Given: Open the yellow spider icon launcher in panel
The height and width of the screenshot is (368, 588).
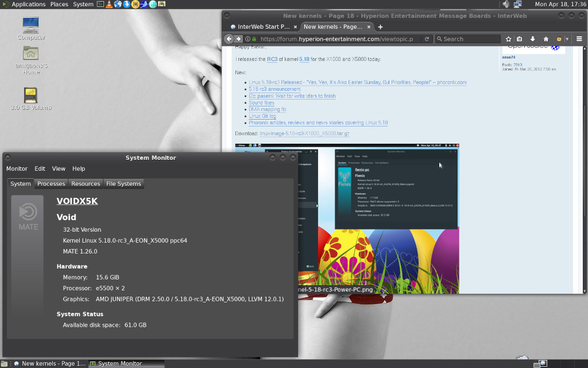Looking at the screenshot, I should coord(136,4).
